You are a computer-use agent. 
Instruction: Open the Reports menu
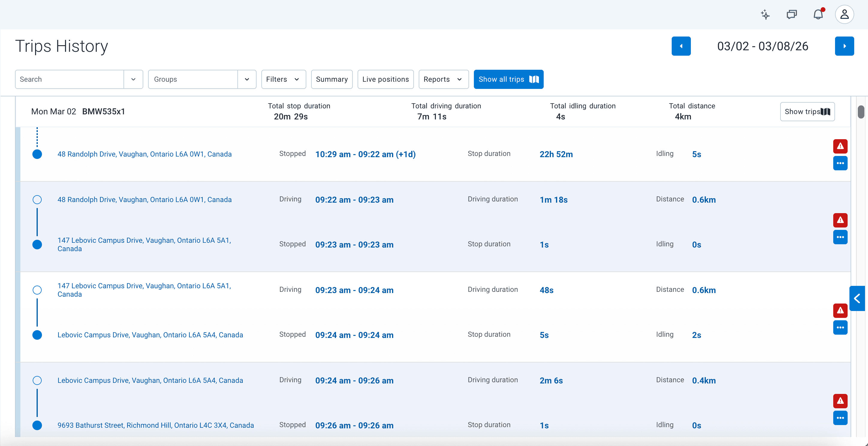coord(443,79)
